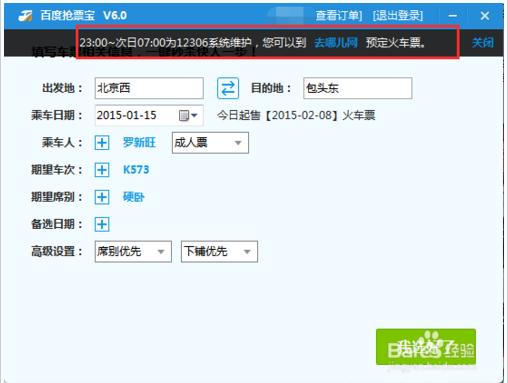Add an alternate date via plus icon
Screen dimensions: 508x383
[102, 224]
